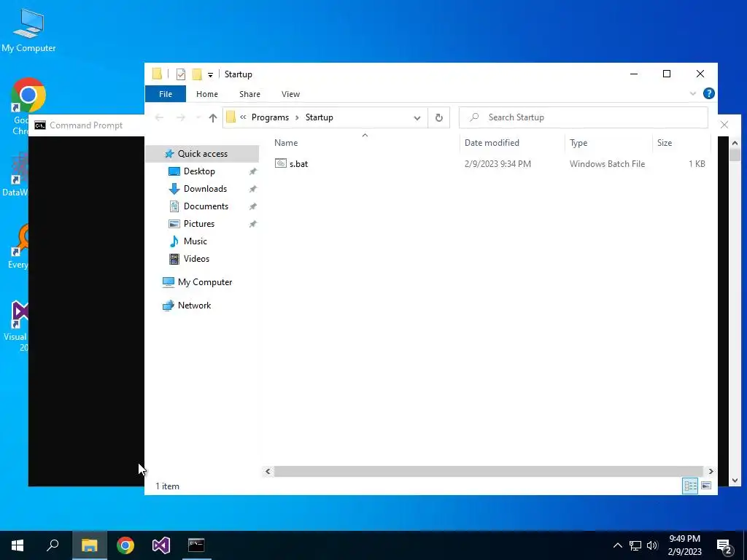The width and height of the screenshot is (747, 560).
Task: Open Customize Quick Access Toolbar dropdown
Action: [210, 75]
